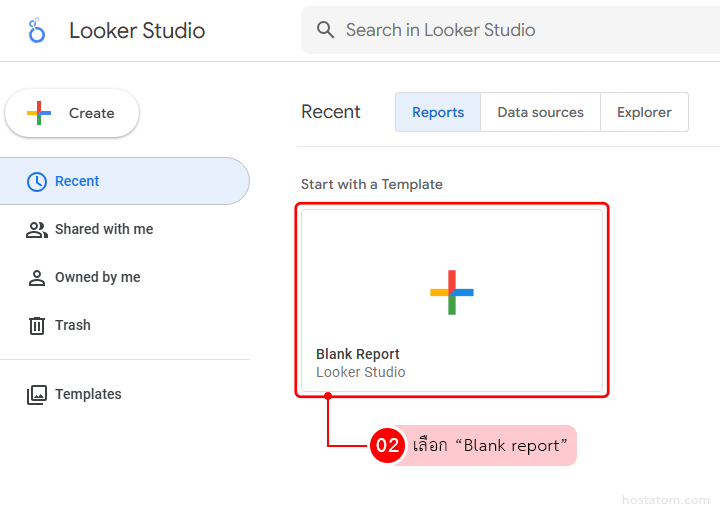Click the search magnifier icon
This screenshot has height=512, width=720.
[325, 30]
